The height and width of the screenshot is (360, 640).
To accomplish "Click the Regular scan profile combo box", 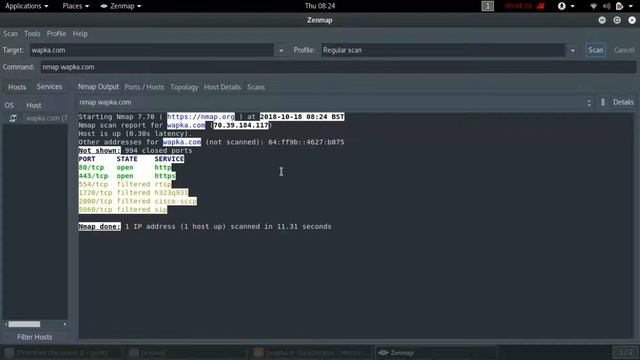I will 443,50.
